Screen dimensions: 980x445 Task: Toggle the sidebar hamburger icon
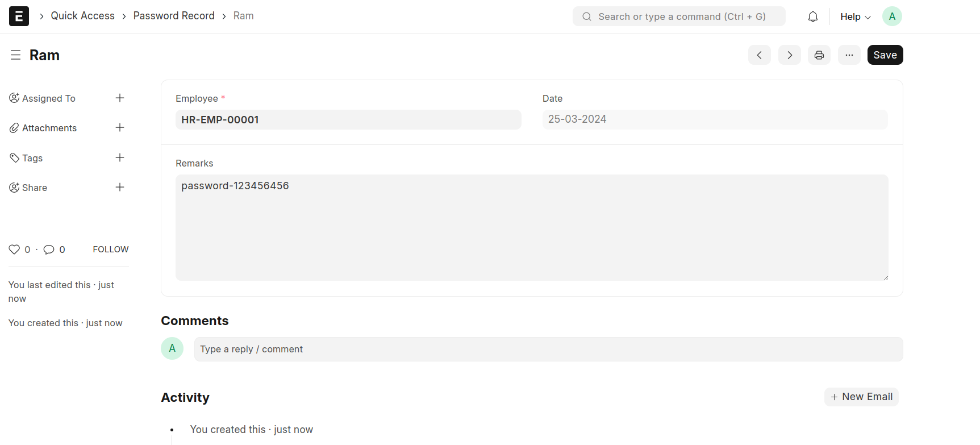click(x=15, y=55)
